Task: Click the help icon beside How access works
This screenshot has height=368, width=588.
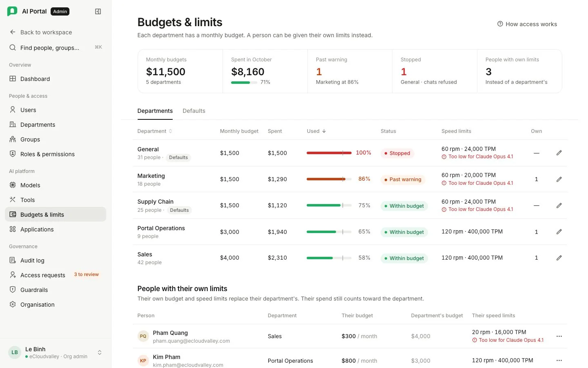Action: pos(500,24)
